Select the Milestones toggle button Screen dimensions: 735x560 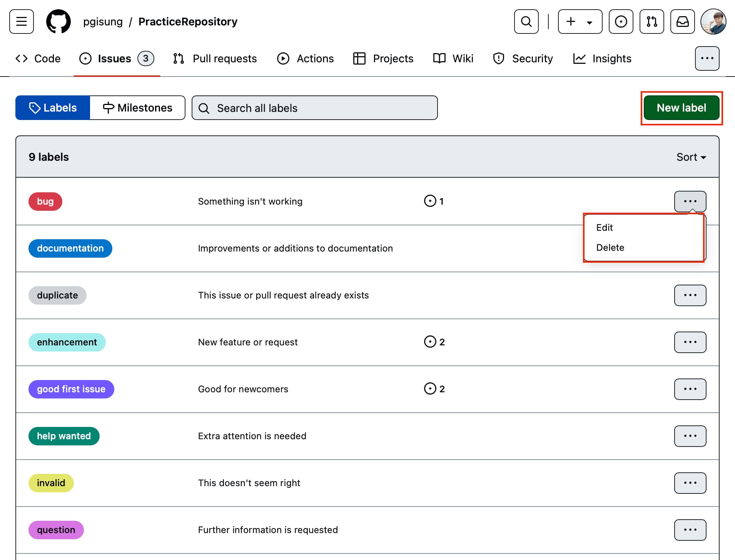coord(137,108)
